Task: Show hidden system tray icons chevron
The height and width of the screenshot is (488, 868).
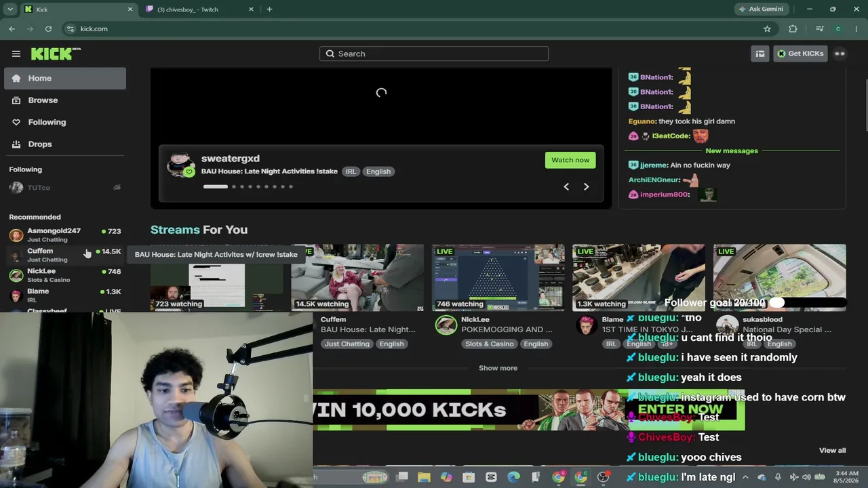Action: coord(747,477)
